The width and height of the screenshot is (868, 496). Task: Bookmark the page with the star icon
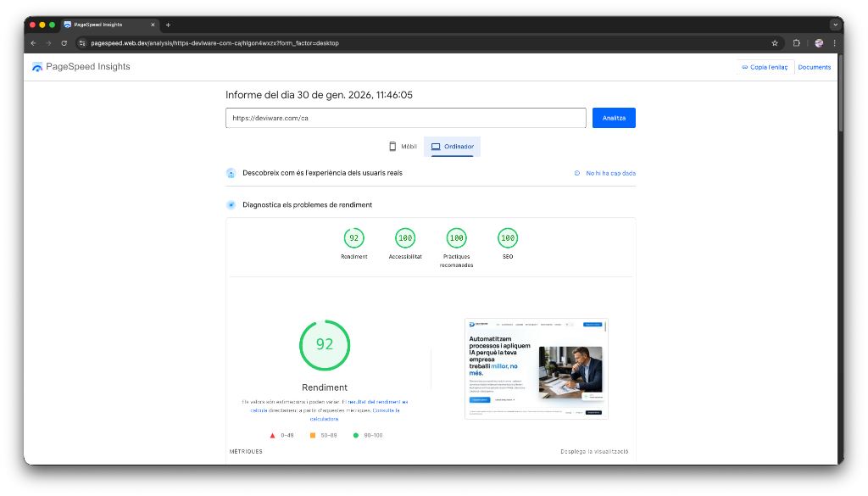(774, 42)
